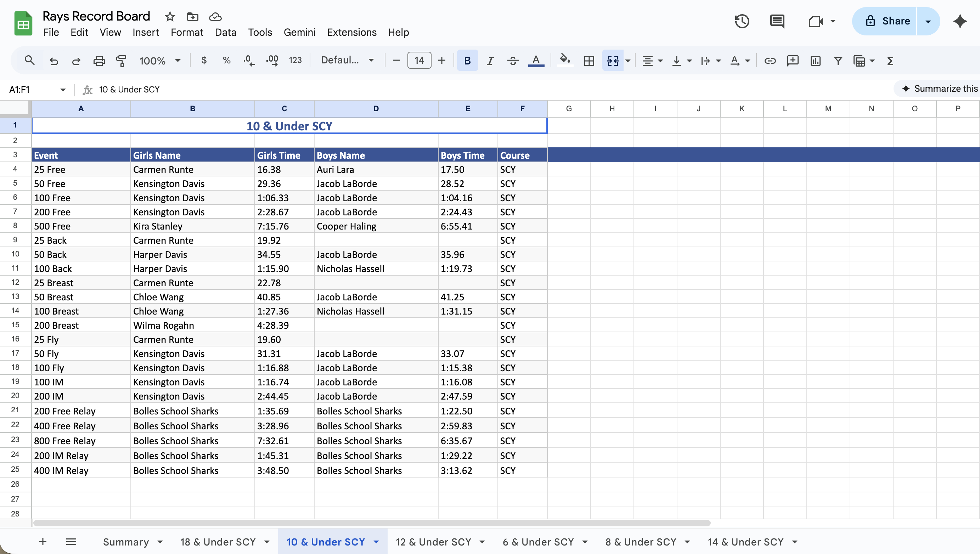Click the print icon in toolbar
The height and width of the screenshot is (554, 980).
pyautogui.click(x=99, y=61)
